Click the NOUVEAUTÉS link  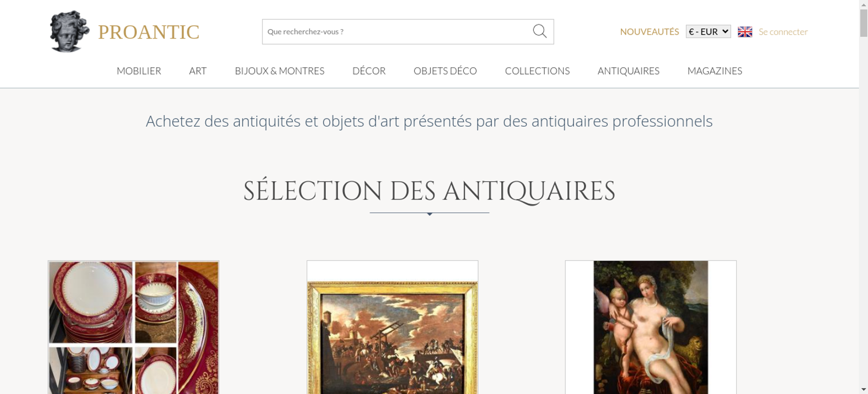[649, 32]
